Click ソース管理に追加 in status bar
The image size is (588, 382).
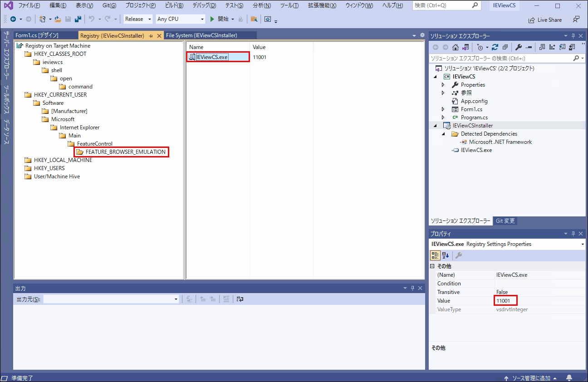pos(531,378)
